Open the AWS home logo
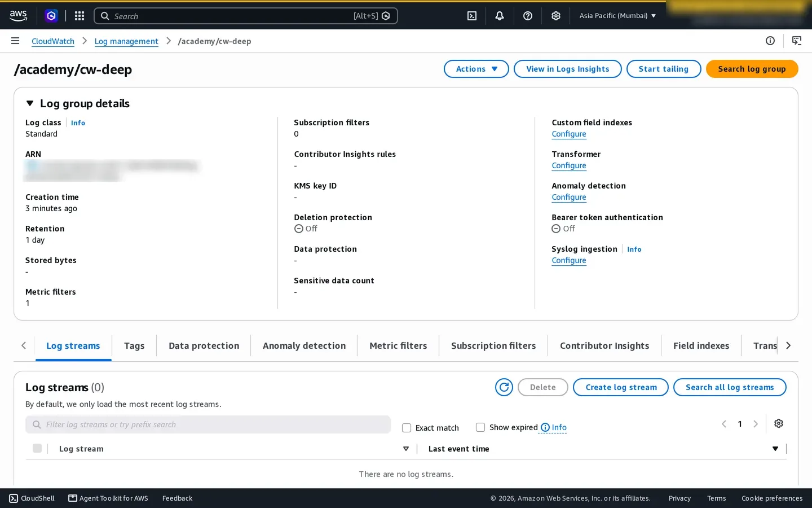812x508 pixels. click(18, 16)
